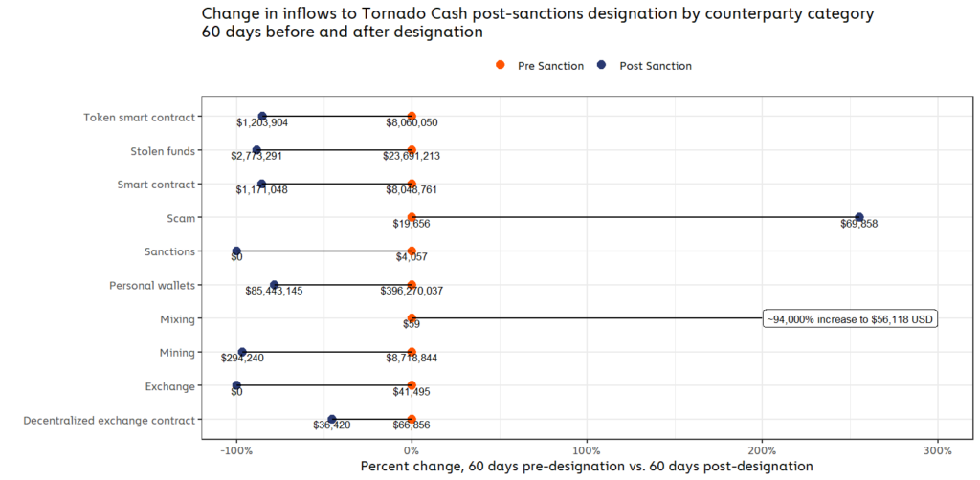Click the Smart contract y-axis category label
Screen dimensions: 980x480
coord(156,185)
